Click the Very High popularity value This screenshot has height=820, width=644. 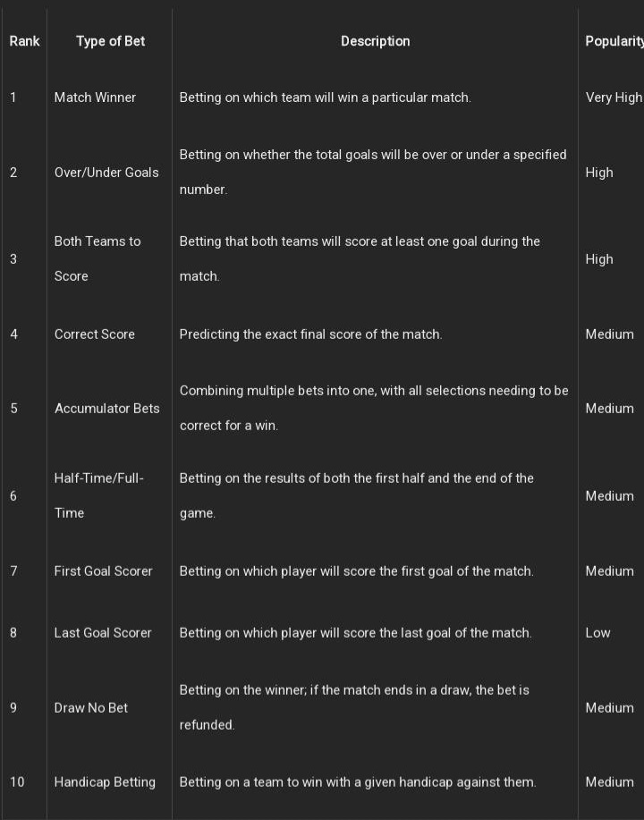tap(613, 97)
